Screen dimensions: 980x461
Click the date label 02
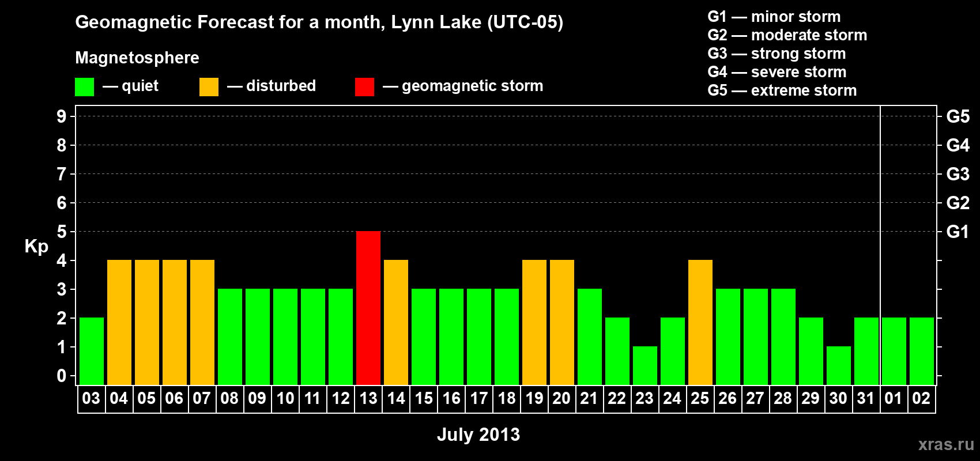pyautogui.click(x=921, y=399)
